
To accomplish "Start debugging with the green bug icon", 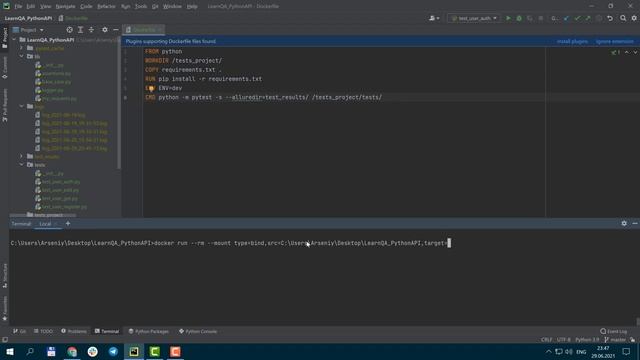I will (519, 18).
